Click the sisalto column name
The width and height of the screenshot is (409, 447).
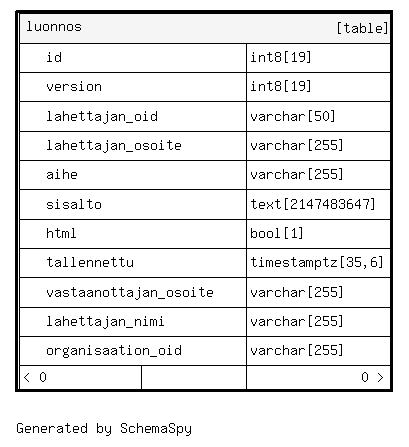pos(74,204)
